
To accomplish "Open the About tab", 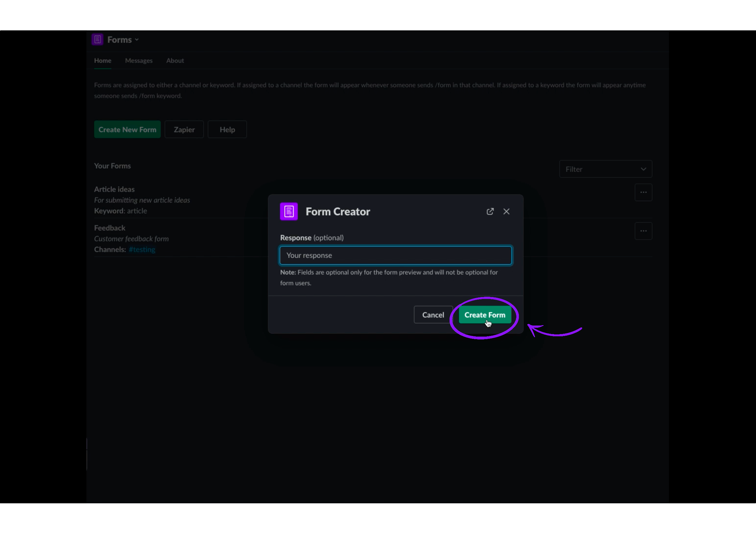I will pyautogui.click(x=174, y=60).
